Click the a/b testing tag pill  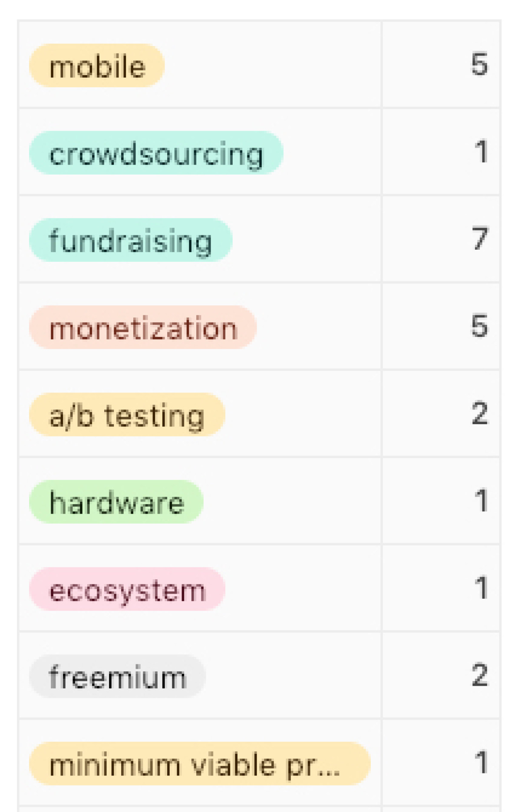pyautogui.click(x=127, y=415)
